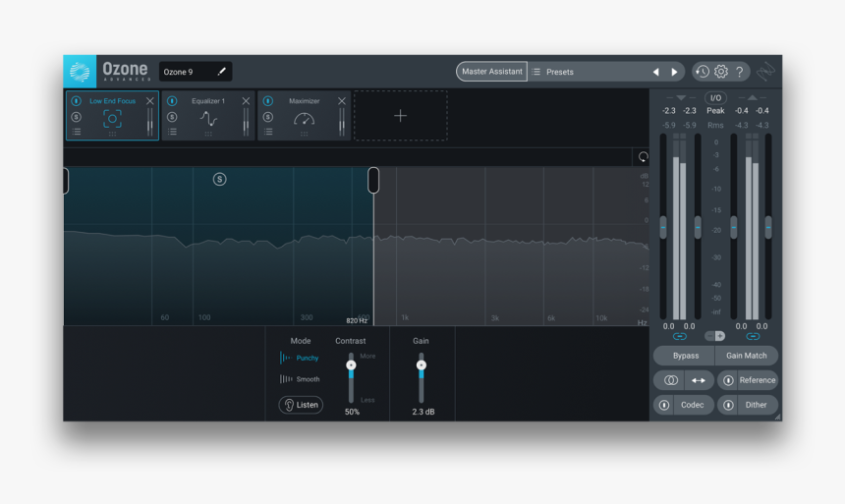The height and width of the screenshot is (504, 845).
Task: Link the input gain channels
Action: click(680, 336)
